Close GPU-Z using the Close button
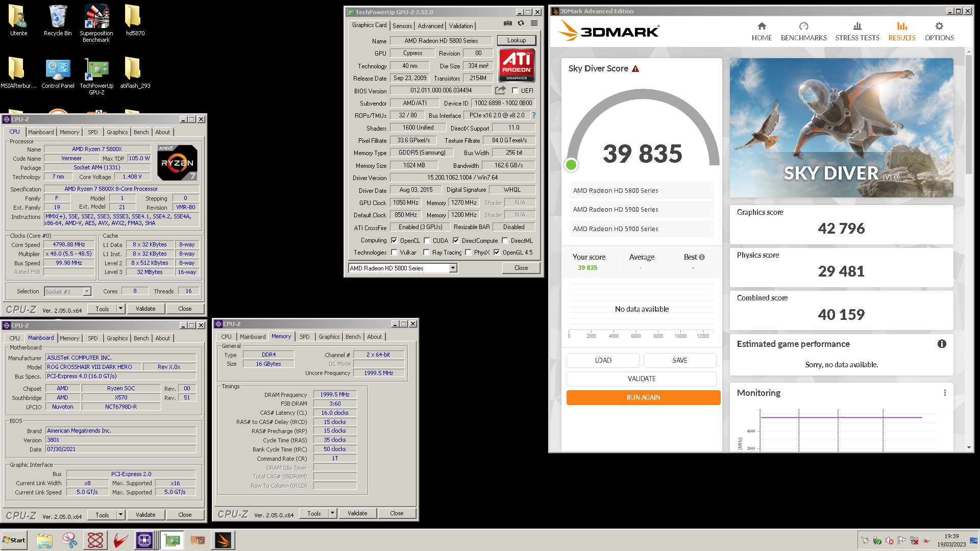Screen dimensions: 980x551 pos(521,268)
